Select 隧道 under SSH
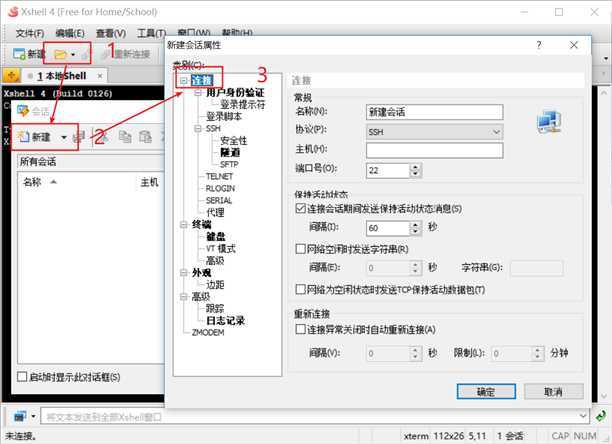This screenshot has height=444, width=612. point(230,152)
